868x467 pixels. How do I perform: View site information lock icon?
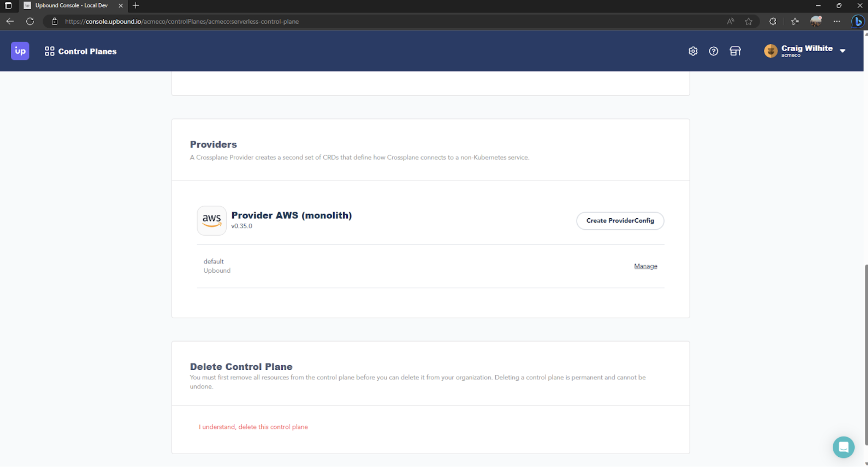tap(54, 22)
